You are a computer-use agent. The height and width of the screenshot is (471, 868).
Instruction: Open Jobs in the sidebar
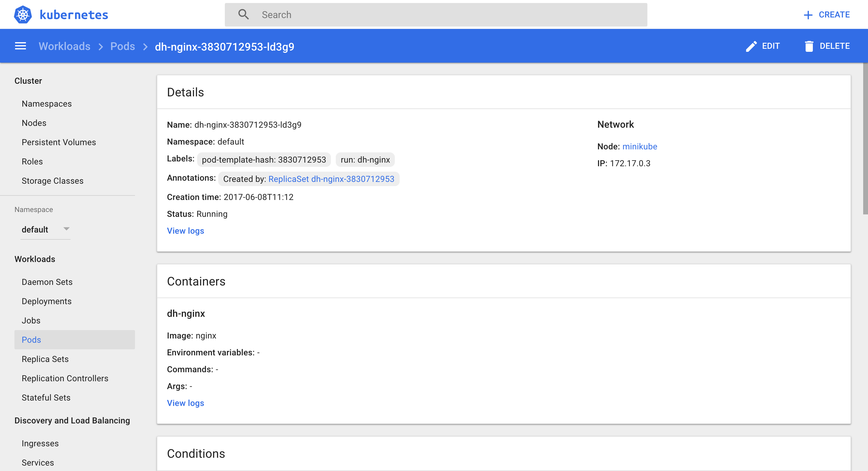tap(31, 320)
